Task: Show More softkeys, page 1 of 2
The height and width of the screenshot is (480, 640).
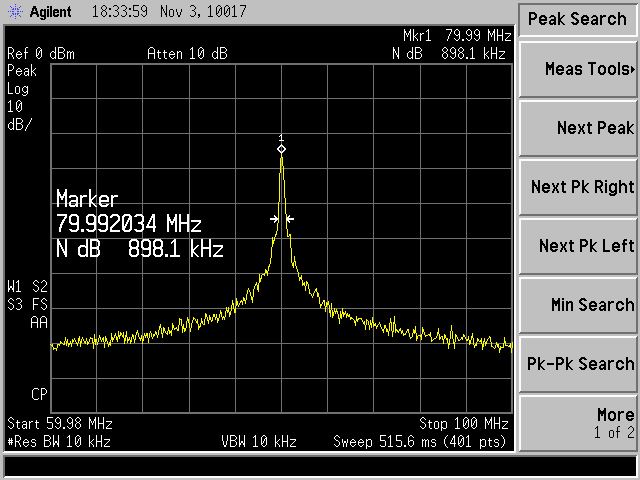Action: [578, 423]
